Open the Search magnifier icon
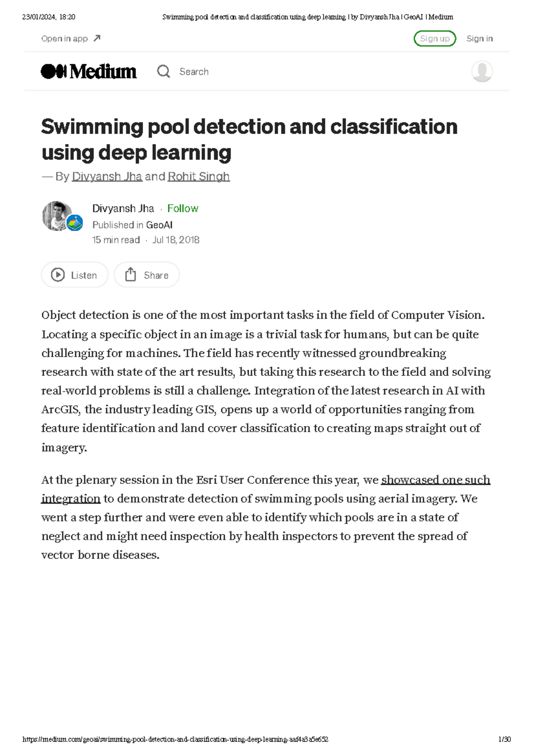534x756 pixels. click(163, 71)
